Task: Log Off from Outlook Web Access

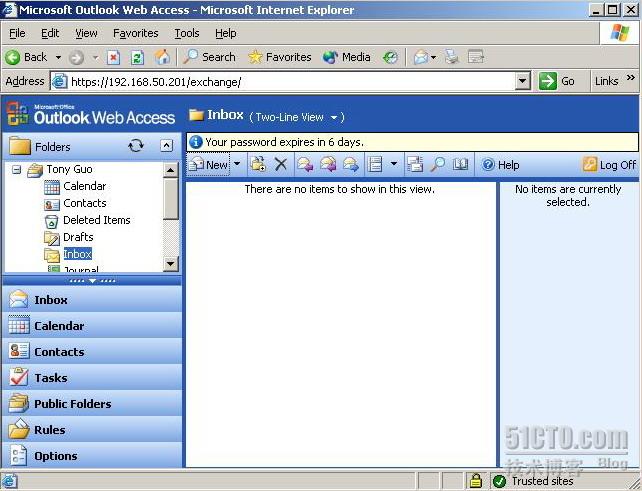Action: (609, 165)
